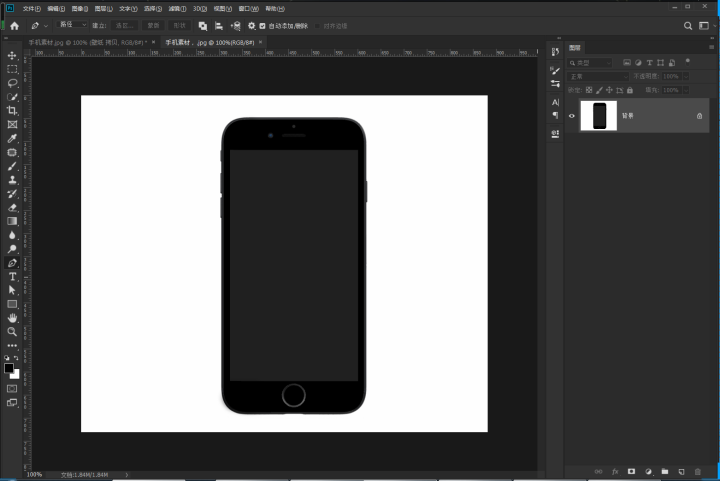The image size is (720, 481).
Task: Select the Eraser tool
Action: click(12, 207)
